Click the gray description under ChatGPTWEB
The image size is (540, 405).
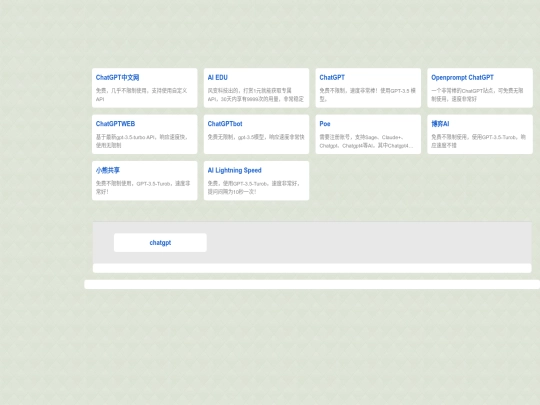142,141
